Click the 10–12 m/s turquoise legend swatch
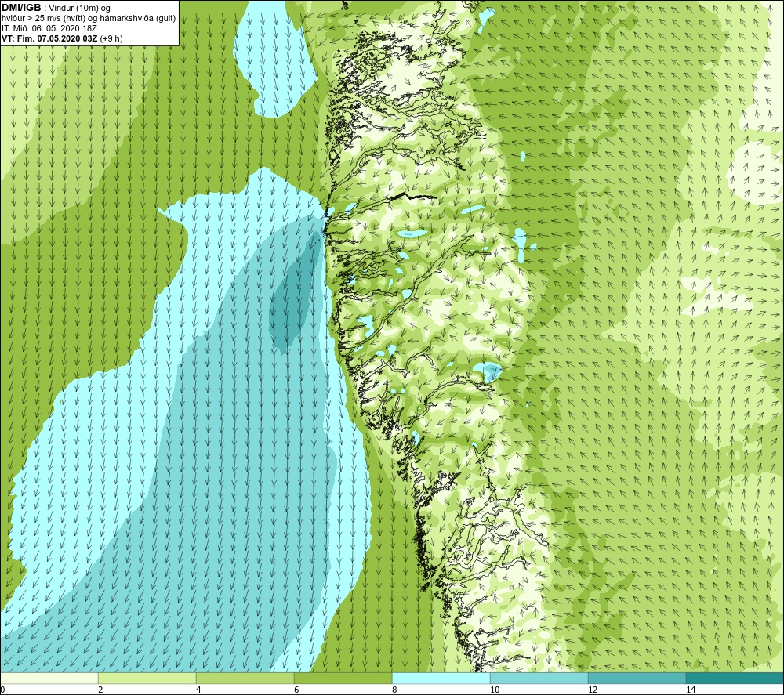This screenshot has height=695, width=784. (x=539, y=678)
